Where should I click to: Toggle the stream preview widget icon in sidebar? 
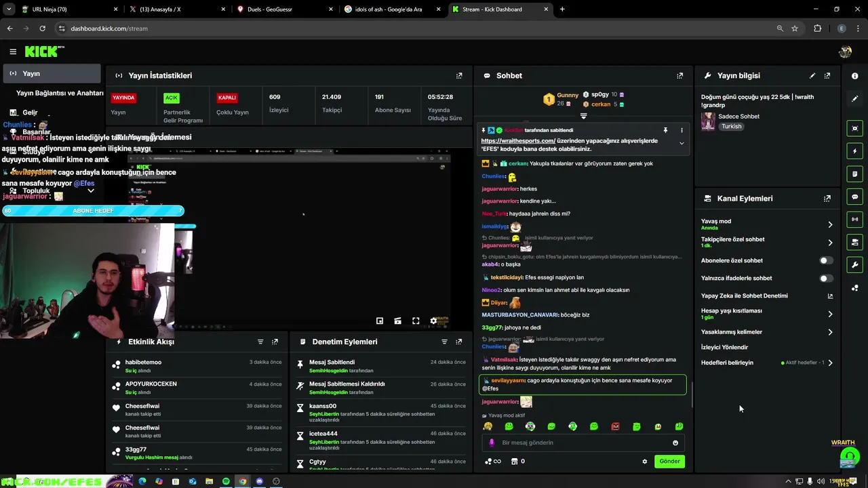[x=855, y=128]
